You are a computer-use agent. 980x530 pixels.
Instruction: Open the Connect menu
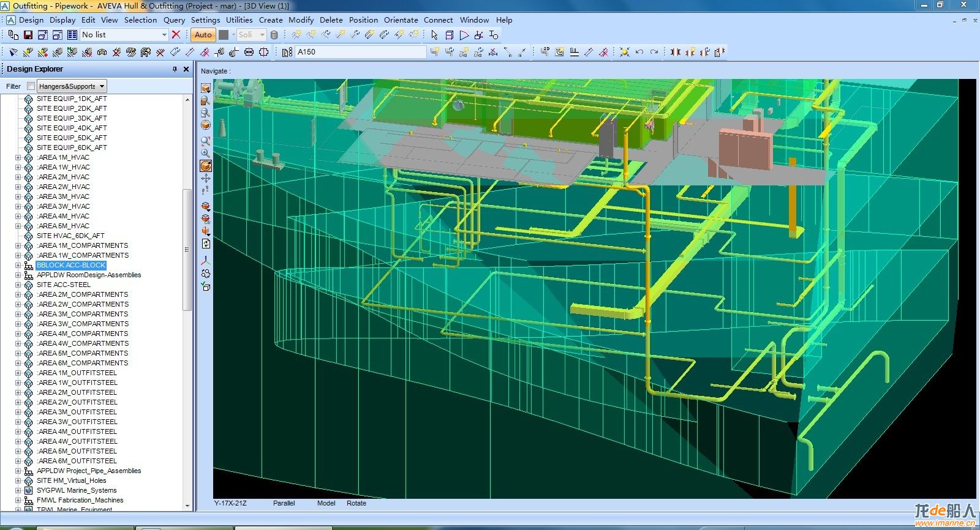point(439,20)
